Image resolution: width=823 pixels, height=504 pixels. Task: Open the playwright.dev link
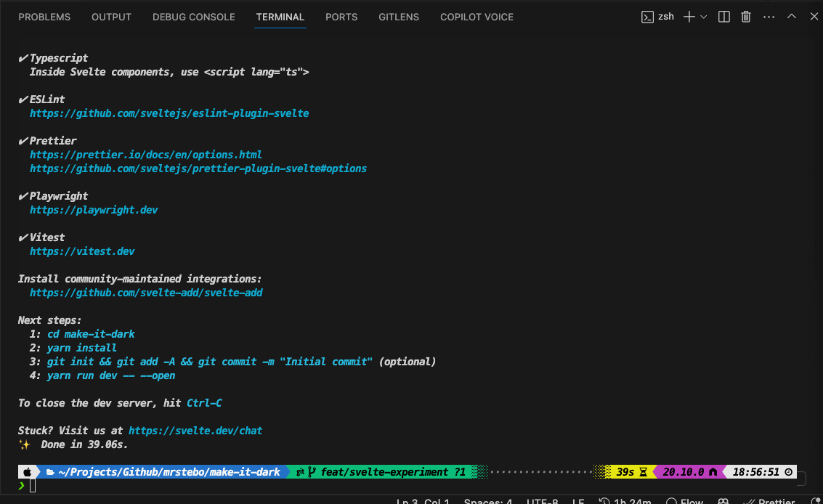point(94,210)
